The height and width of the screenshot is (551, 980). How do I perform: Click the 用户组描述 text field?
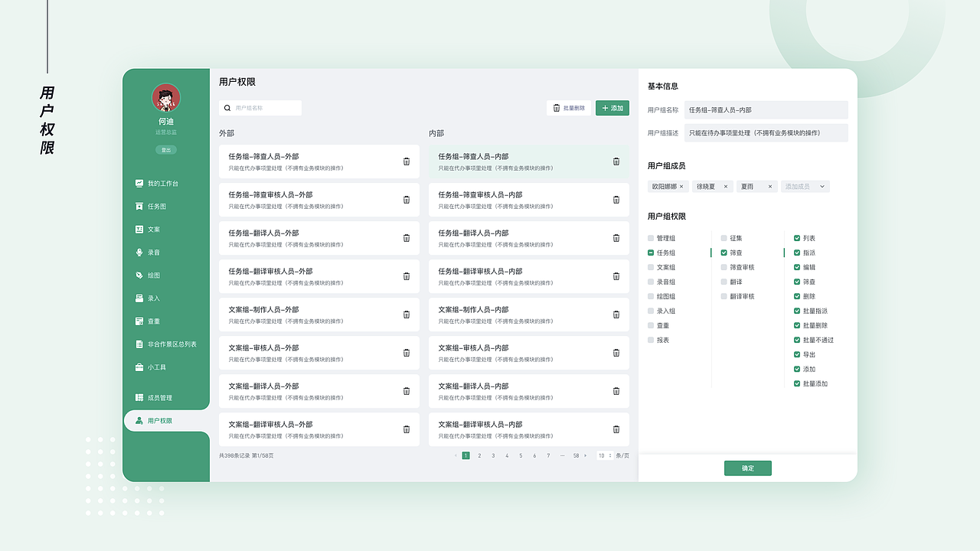[x=766, y=132]
